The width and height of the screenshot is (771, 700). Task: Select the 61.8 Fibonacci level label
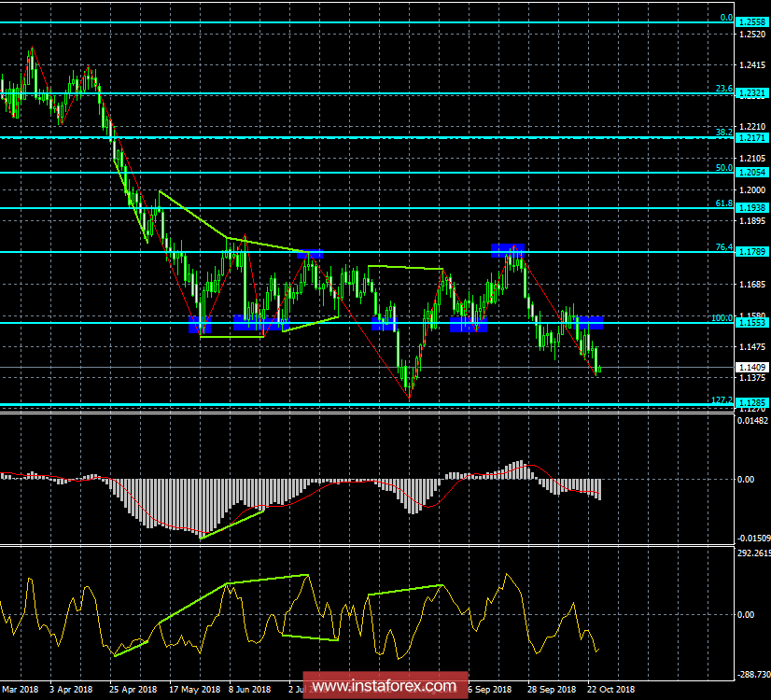point(722,203)
